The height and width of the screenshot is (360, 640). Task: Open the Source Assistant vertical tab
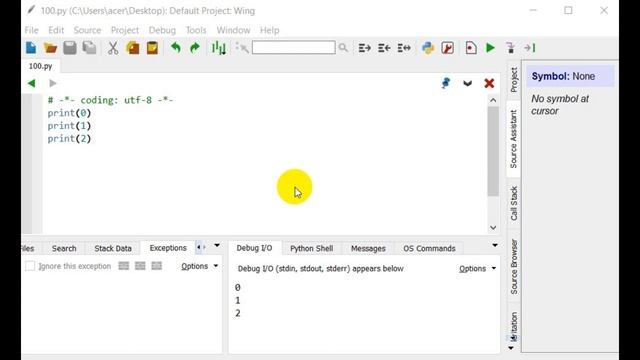[513, 139]
